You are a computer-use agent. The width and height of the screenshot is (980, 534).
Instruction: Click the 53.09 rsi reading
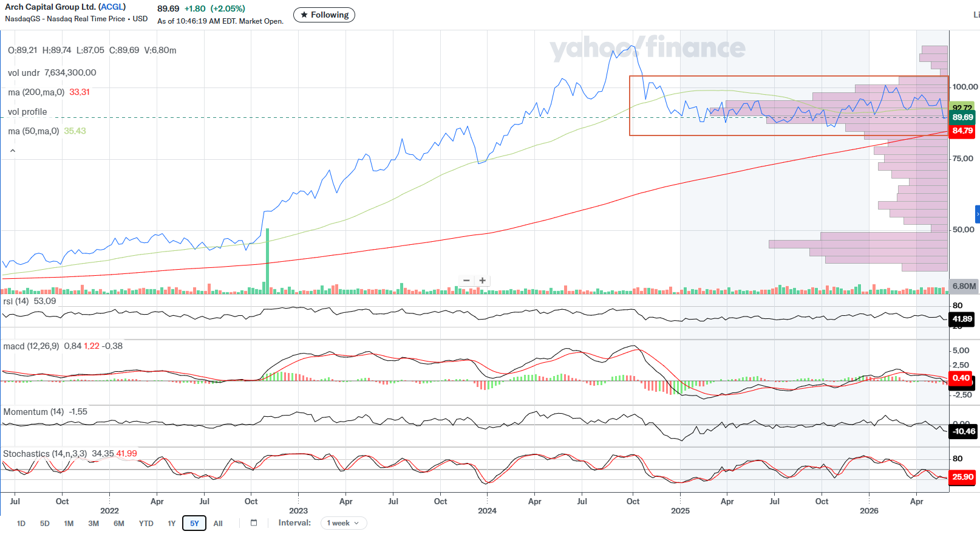(45, 301)
